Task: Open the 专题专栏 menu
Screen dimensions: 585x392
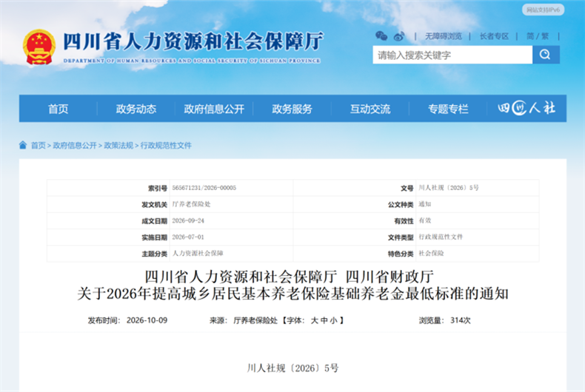Action: point(448,109)
